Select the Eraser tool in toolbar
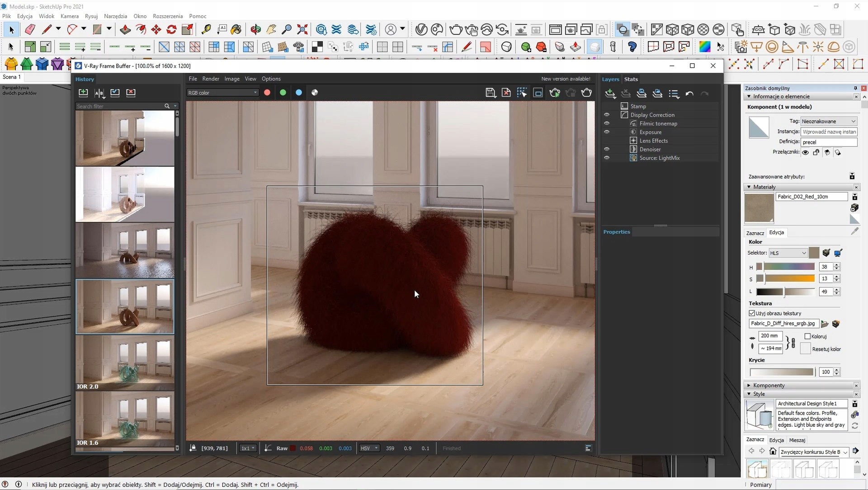Image resolution: width=868 pixels, height=490 pixels. (30, 30)
